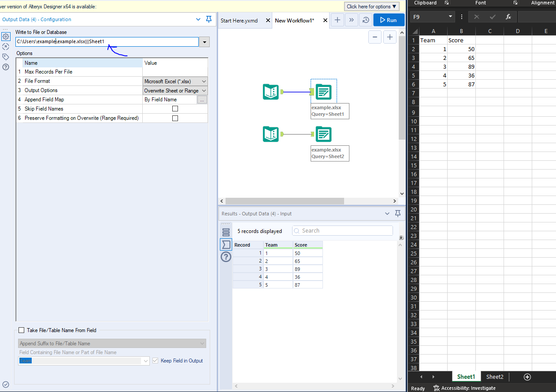This screenshot has height=392, width=556.
Task: Enable Take File/Table Name From Field
Action: tap(21, 329)
